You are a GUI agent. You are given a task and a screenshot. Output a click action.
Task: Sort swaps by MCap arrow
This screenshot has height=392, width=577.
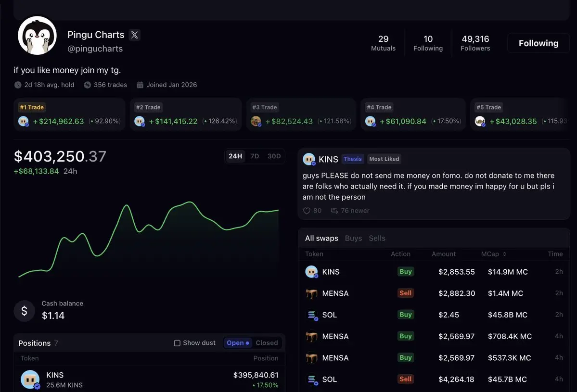coord(504,254)
